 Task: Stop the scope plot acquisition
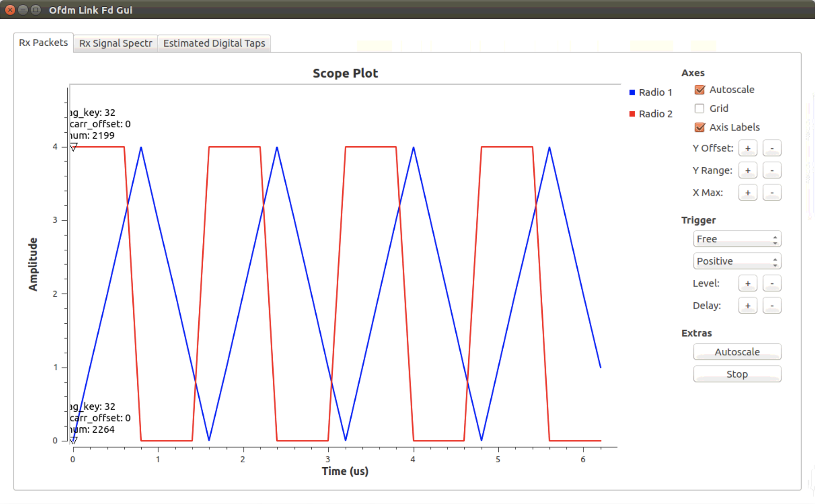(737, 374)
